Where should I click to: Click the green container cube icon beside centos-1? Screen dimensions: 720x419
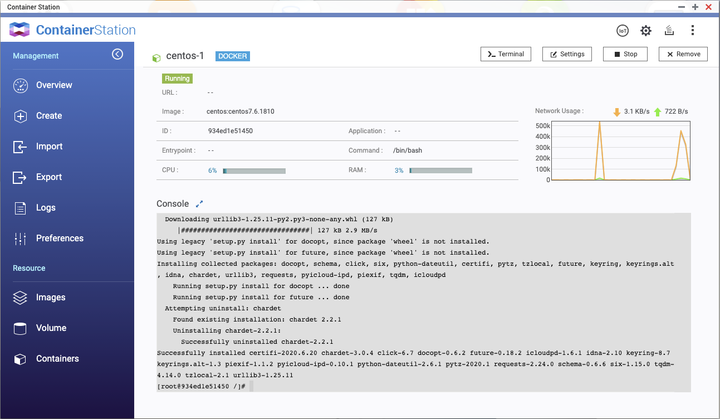[x=157, y=58]
